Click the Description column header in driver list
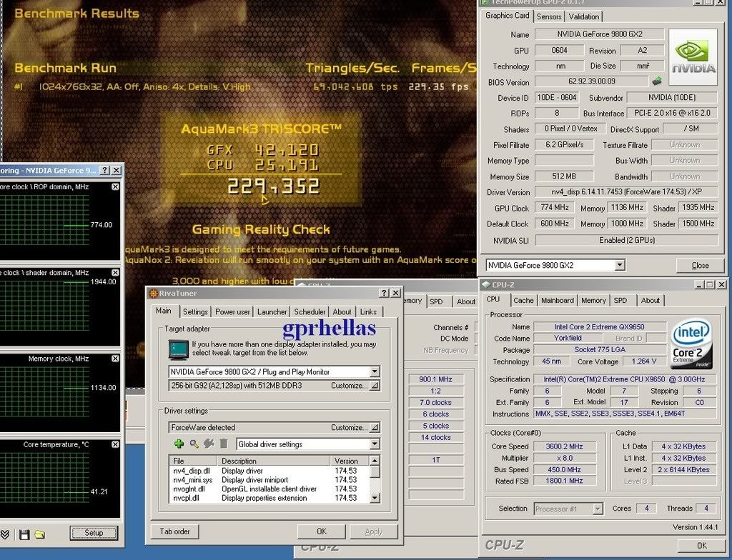 click(274, 461)
